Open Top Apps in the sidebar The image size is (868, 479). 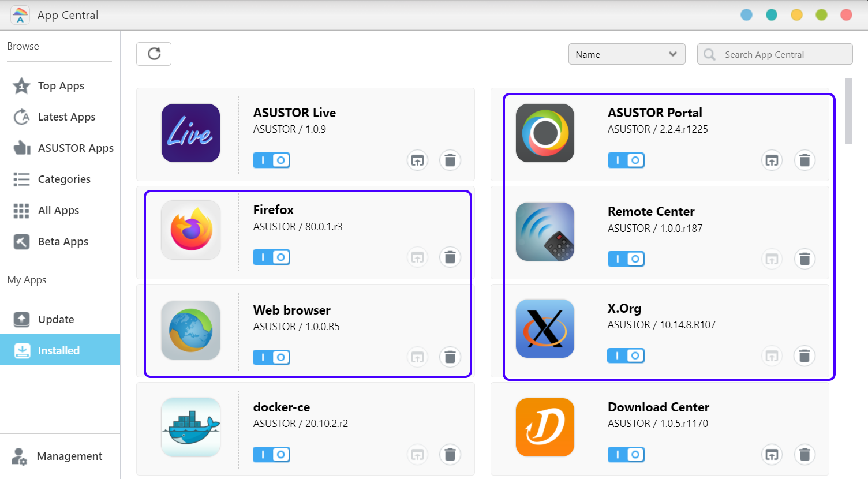coord(60,86)
